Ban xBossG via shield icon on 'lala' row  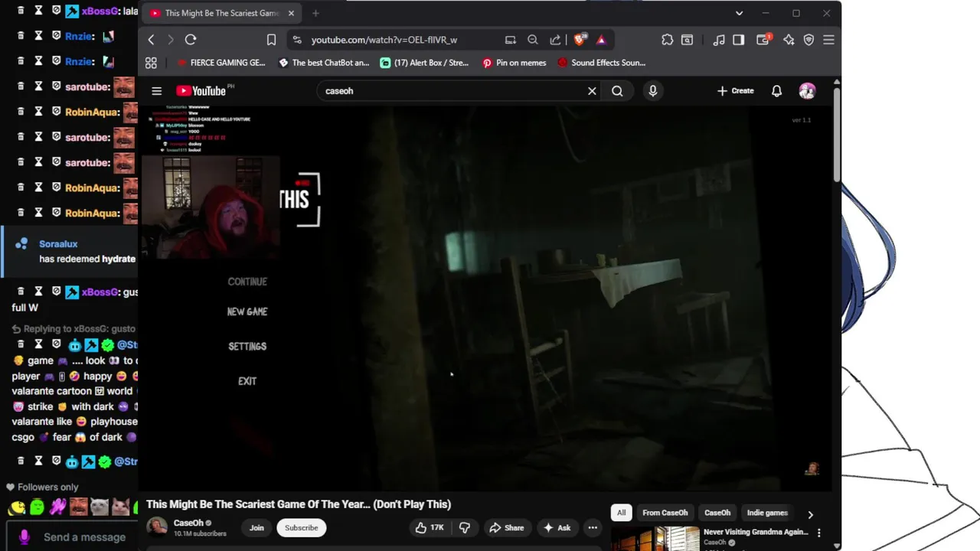coord(56,11)
